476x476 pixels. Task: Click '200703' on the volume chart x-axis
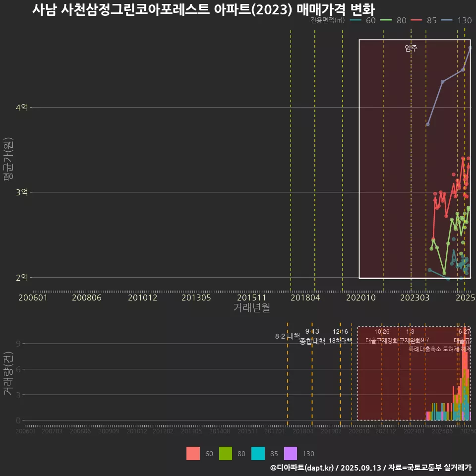point(52,431)
